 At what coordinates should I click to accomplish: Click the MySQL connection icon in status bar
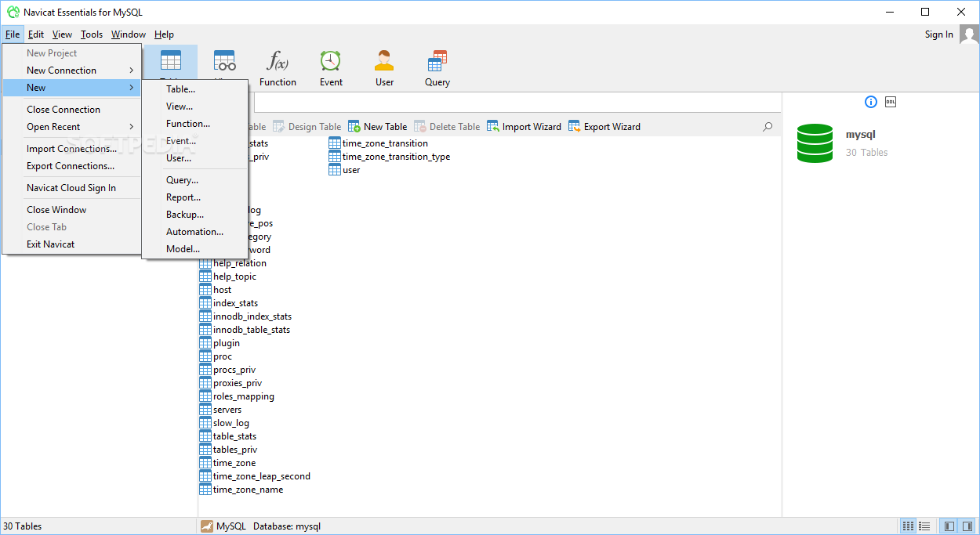click(207, 526)
